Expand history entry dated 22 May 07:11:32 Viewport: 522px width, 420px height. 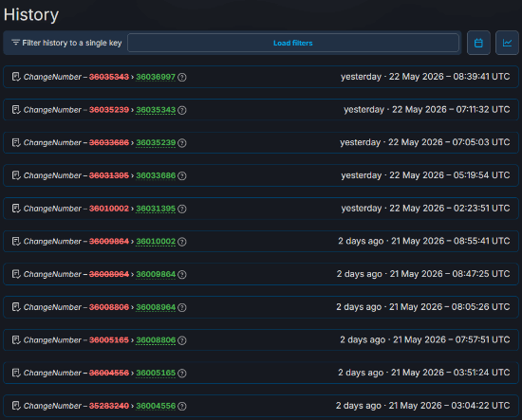(261, 110)
